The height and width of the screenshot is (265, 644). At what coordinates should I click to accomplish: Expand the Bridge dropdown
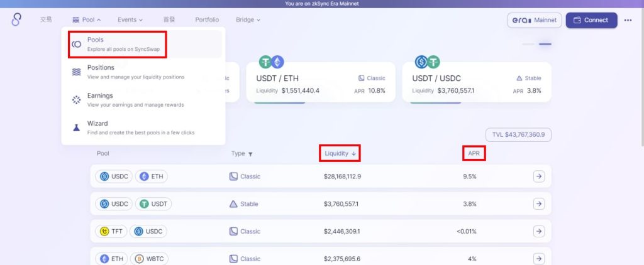click(248, 20)
